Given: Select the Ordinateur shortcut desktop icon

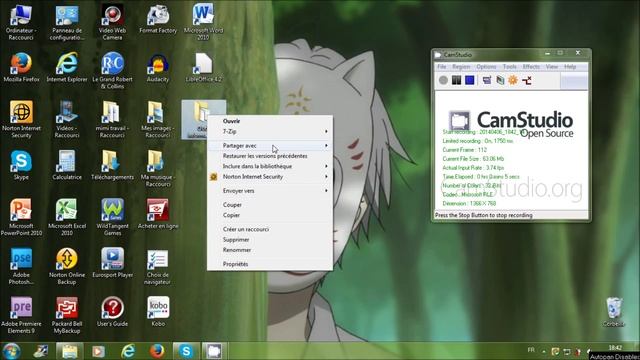Looking at the screenshot, I should tap(21, 22).
